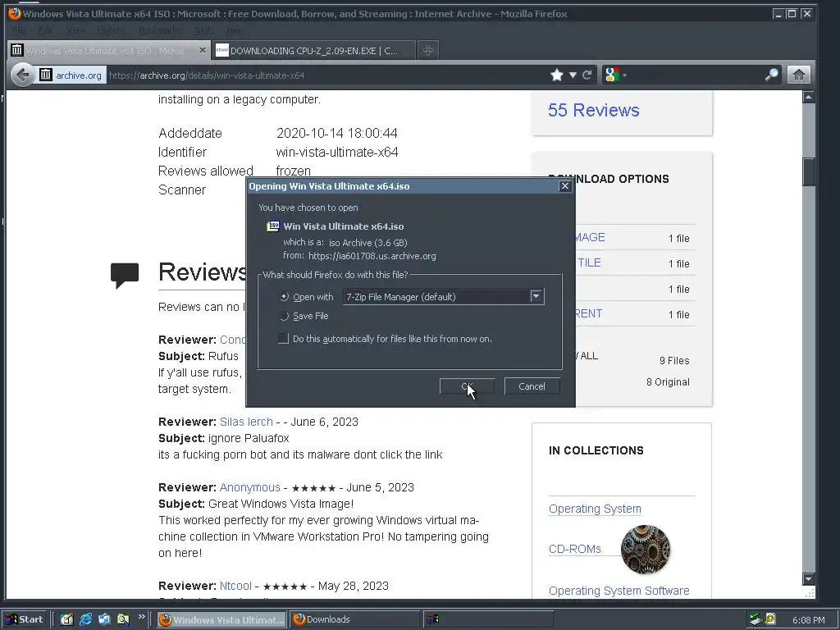Click the archive.org site identity icon
The height and width of the screenshot is (630, 840).
pyautogui.click(x=46, y=75)
